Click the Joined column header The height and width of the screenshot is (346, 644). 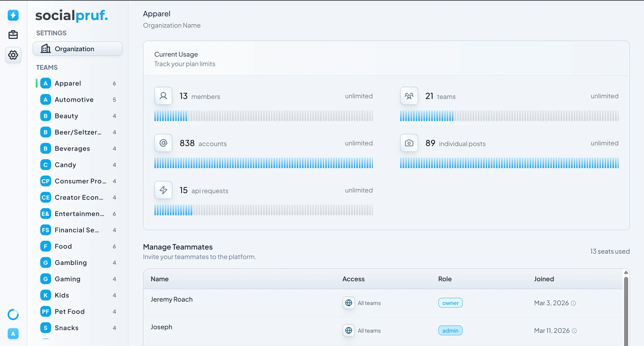point(544,279)
